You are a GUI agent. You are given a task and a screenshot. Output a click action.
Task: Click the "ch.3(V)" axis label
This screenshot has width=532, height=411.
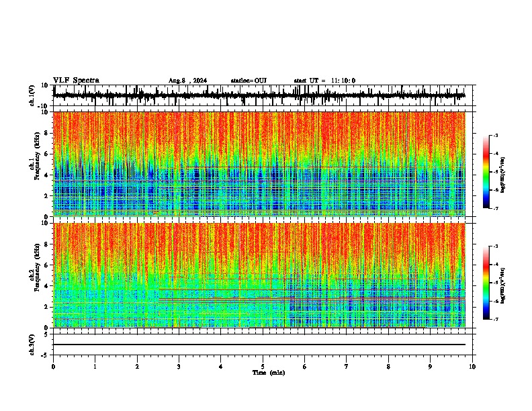click(x=32, y=345)
